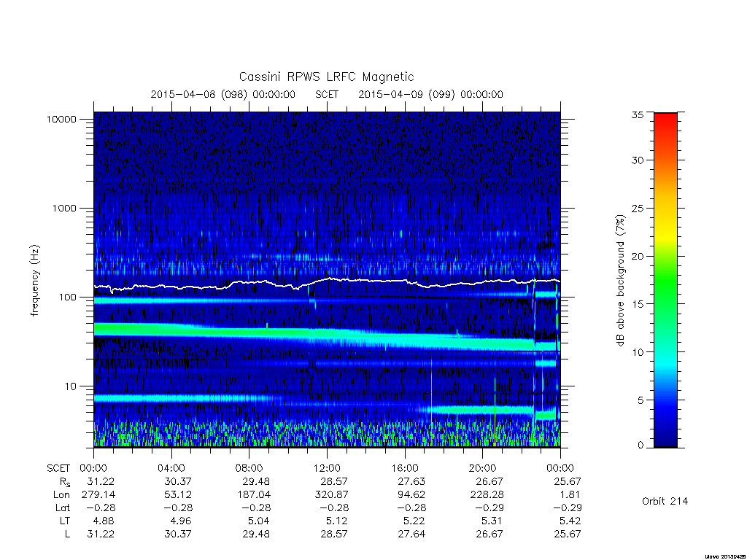Click the Lon value "94.62"
Viewport: 747px width, 560px height.
pyautogui.click(x=411, y=495)
